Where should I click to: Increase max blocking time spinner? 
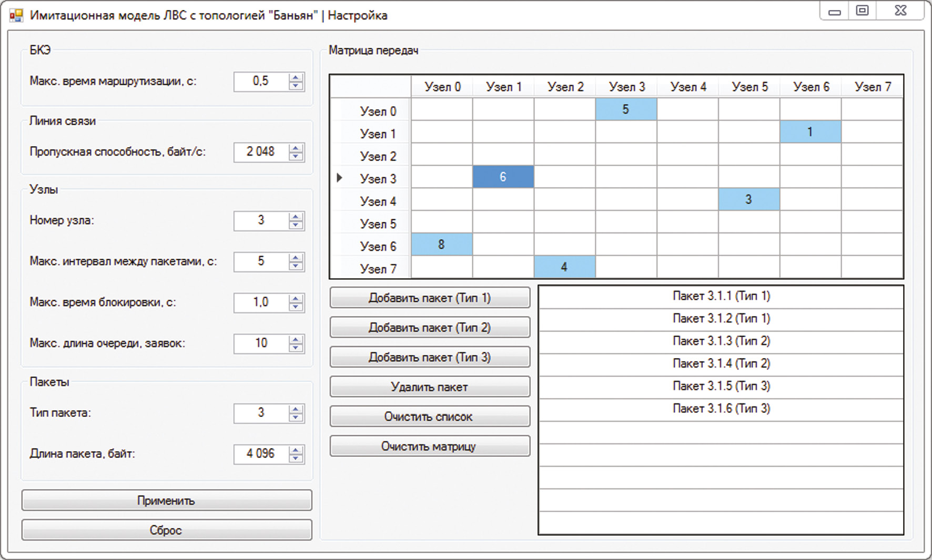(x=296, y=299)
